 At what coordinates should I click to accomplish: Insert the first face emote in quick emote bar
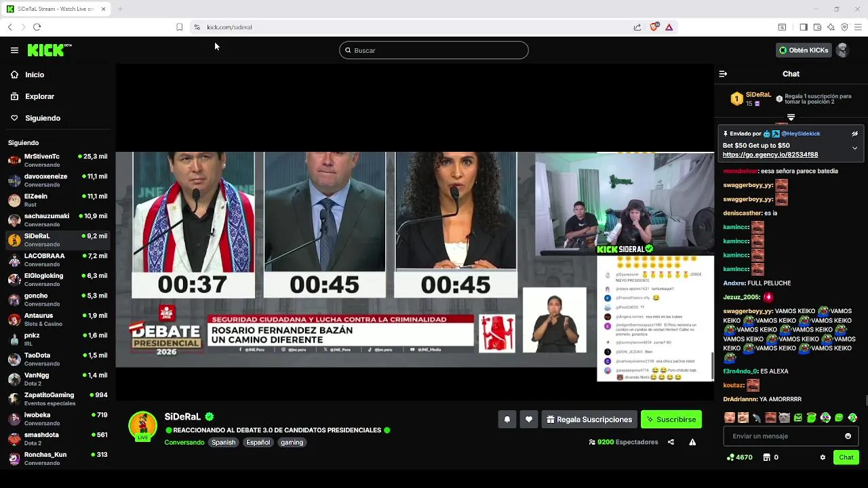[x=729, y=418]
